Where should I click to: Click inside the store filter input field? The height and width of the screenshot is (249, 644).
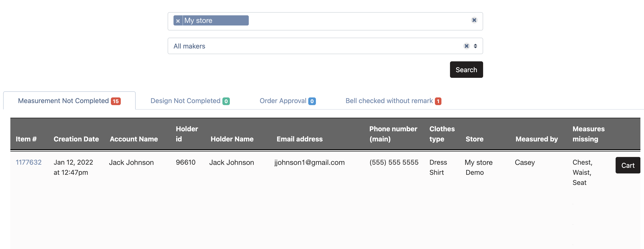tap(350, 21)
